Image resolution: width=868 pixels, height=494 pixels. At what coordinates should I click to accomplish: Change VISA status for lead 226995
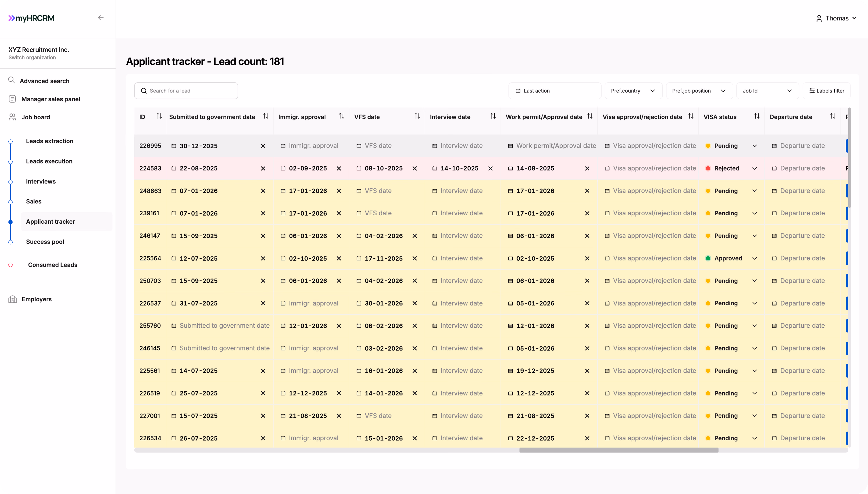(x=731, y=146)
